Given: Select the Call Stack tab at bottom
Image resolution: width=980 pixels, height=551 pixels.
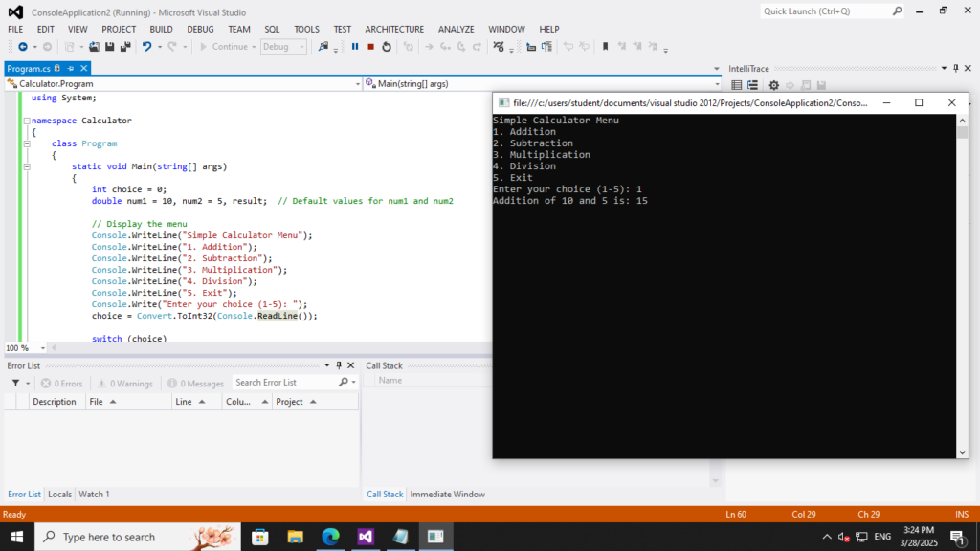Looking at the screenshot, I should pyautogui.click(x=385, y=495).
